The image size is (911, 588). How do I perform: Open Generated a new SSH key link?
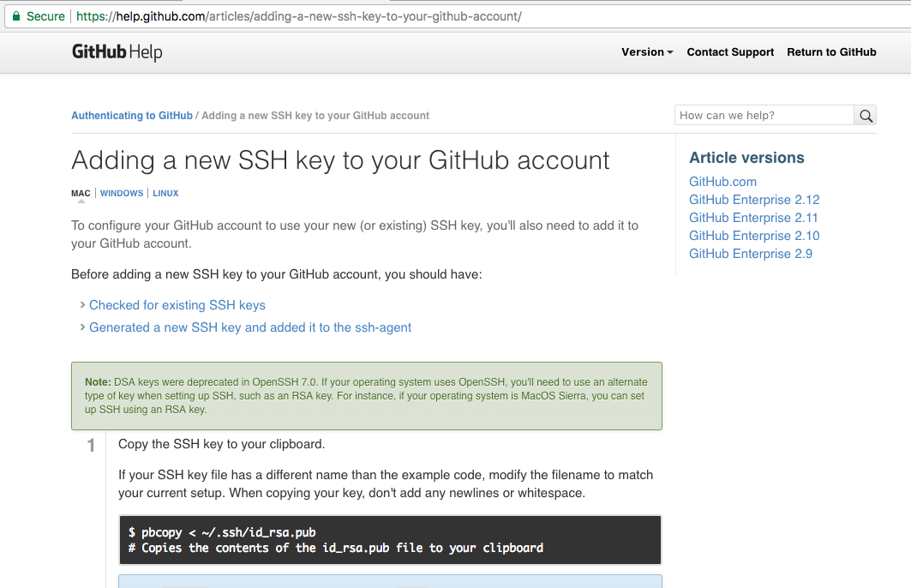point(250,327)
